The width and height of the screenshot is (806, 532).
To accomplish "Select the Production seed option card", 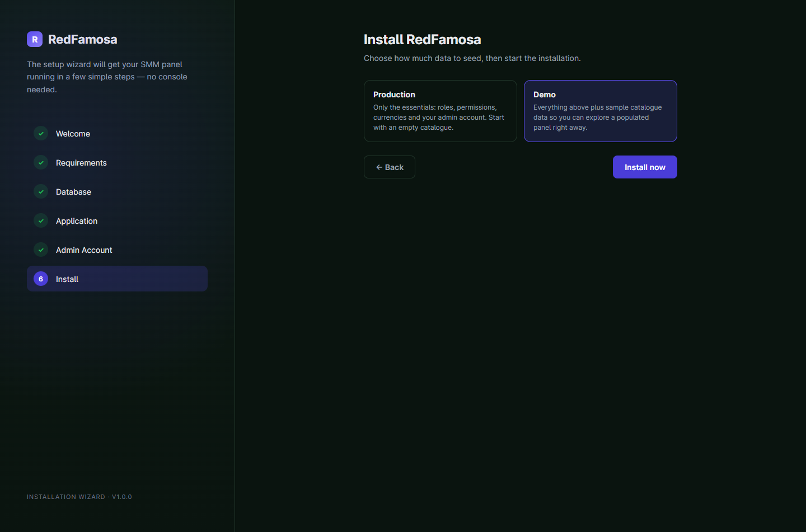I will tap(441, 111).
